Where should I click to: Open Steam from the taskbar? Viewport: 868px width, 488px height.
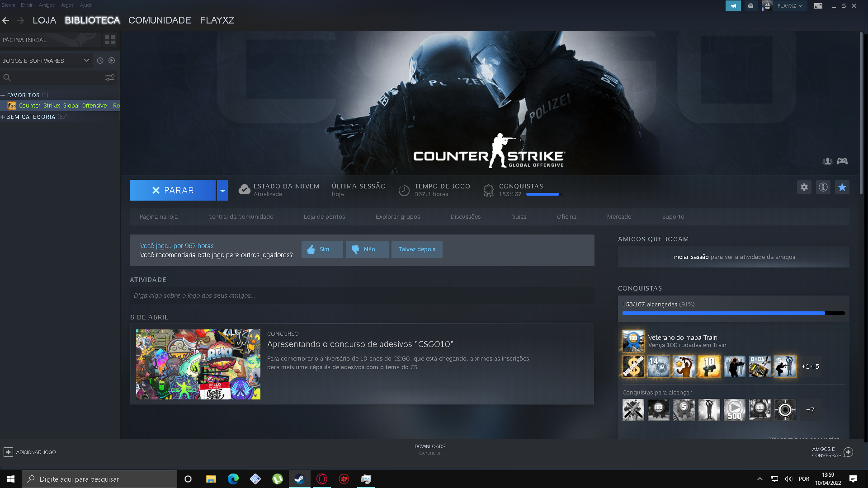click(299, 479)
